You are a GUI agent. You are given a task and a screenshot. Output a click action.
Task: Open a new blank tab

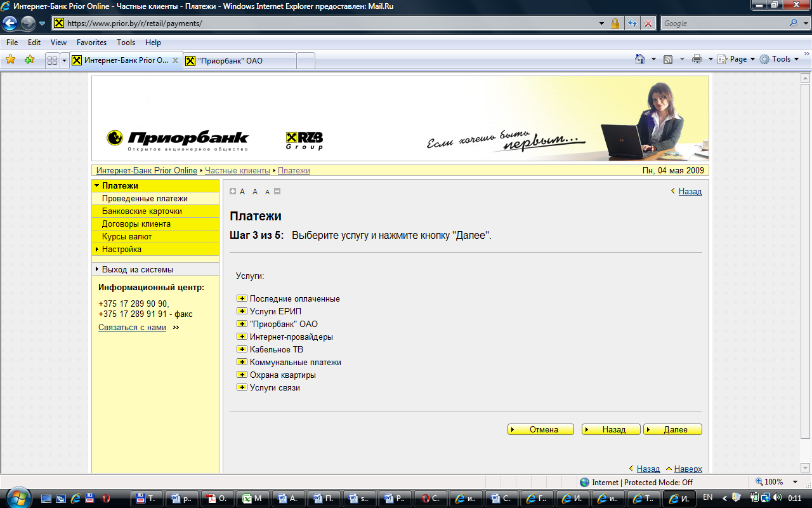click(x=306, y=61)
